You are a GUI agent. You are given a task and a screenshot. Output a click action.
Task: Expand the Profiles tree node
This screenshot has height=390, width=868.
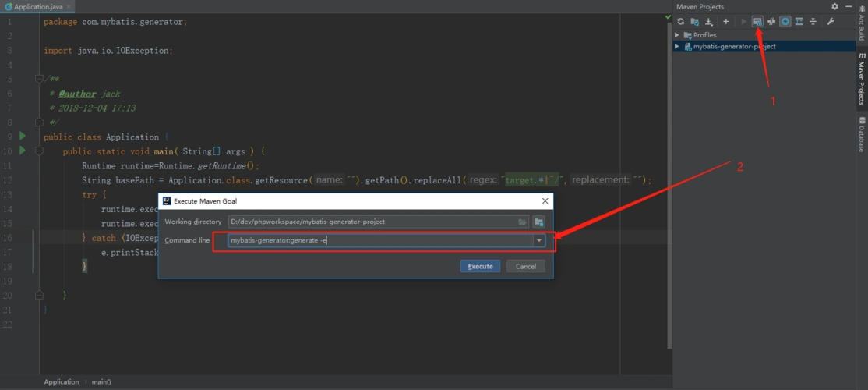(677, 35)
